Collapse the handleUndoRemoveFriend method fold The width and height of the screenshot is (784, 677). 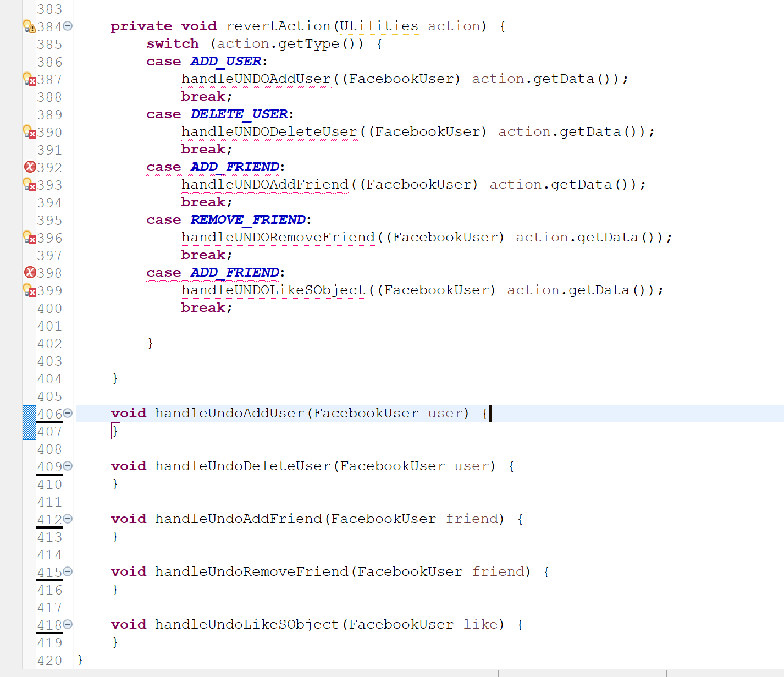68,572
